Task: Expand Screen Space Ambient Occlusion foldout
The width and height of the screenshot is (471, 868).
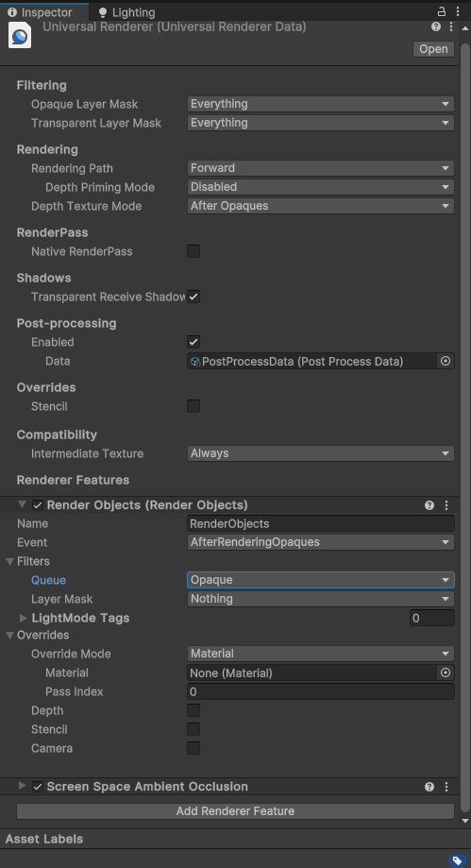Action: click(x=22, y=786)
